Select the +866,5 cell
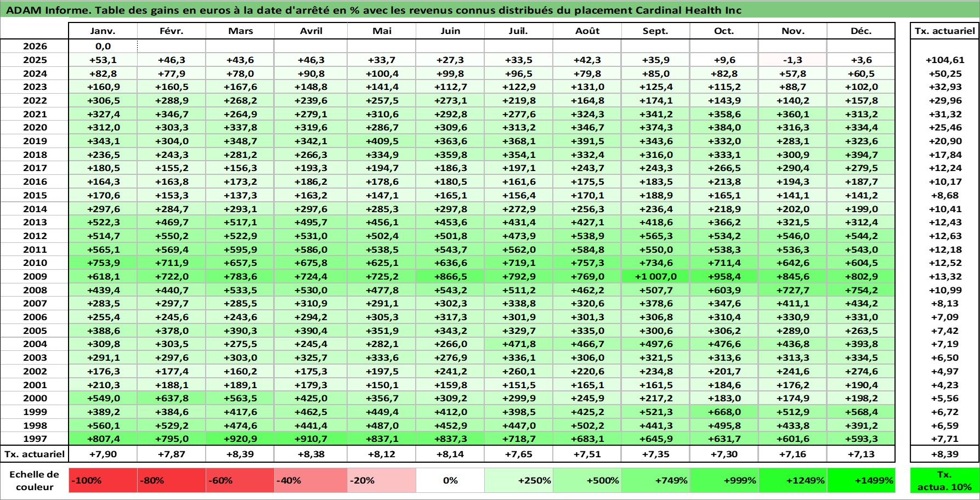This screenshot has width=980, height=500. [x=450, y=276]
